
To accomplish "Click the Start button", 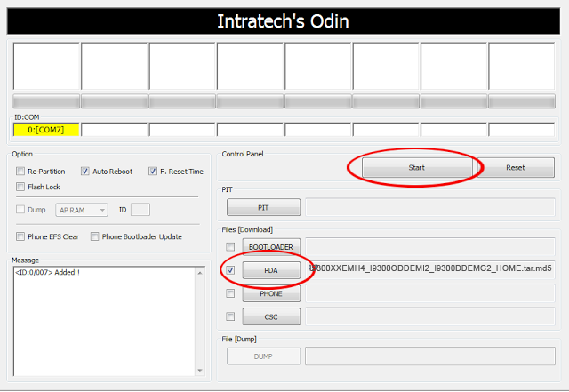I will (x=416, y=167).
